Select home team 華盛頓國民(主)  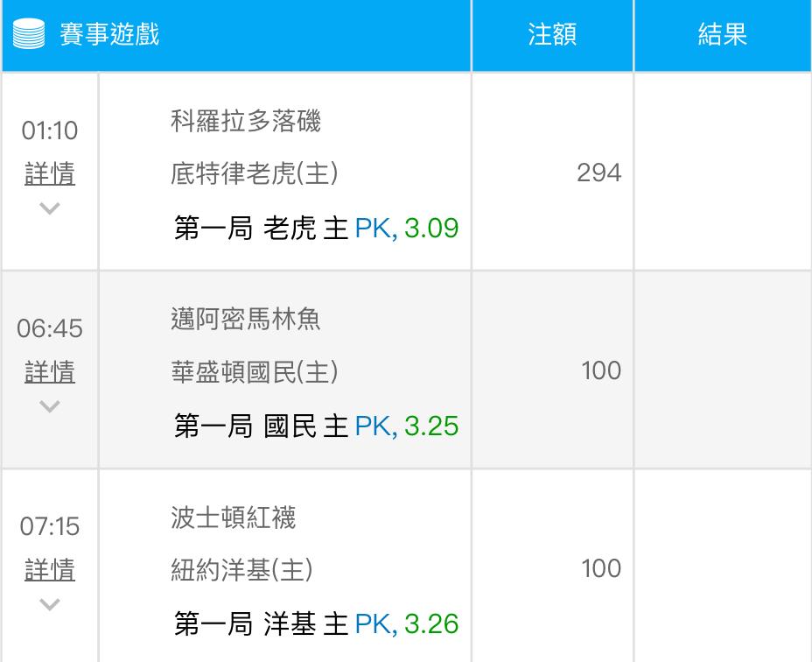(255, 371)
